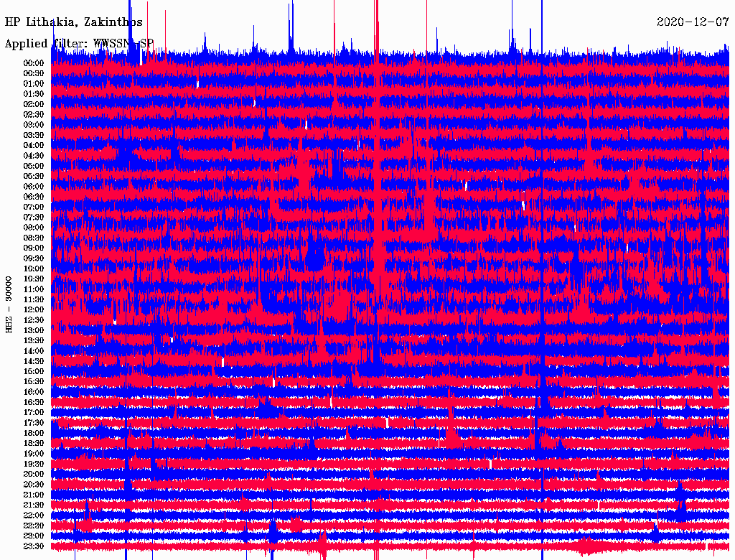Click the 02:00 time label
735x560 pixels.
(x=34, y=104)
